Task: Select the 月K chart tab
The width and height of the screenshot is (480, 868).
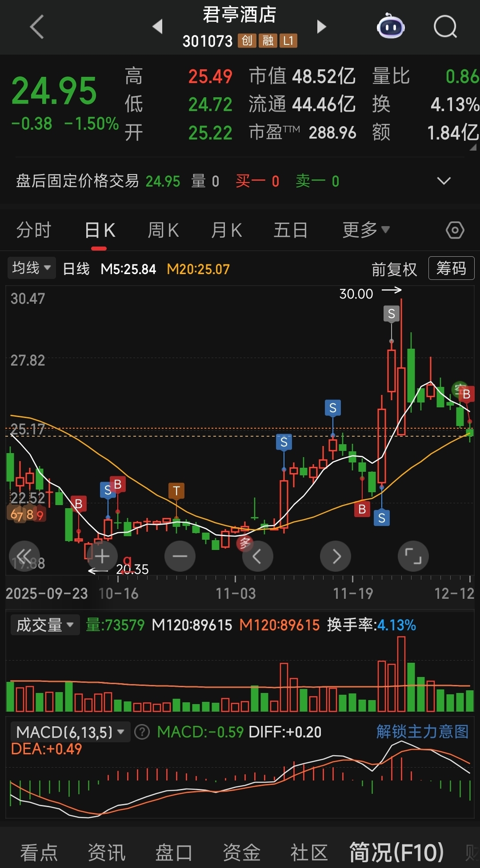Action: [227, 230]
